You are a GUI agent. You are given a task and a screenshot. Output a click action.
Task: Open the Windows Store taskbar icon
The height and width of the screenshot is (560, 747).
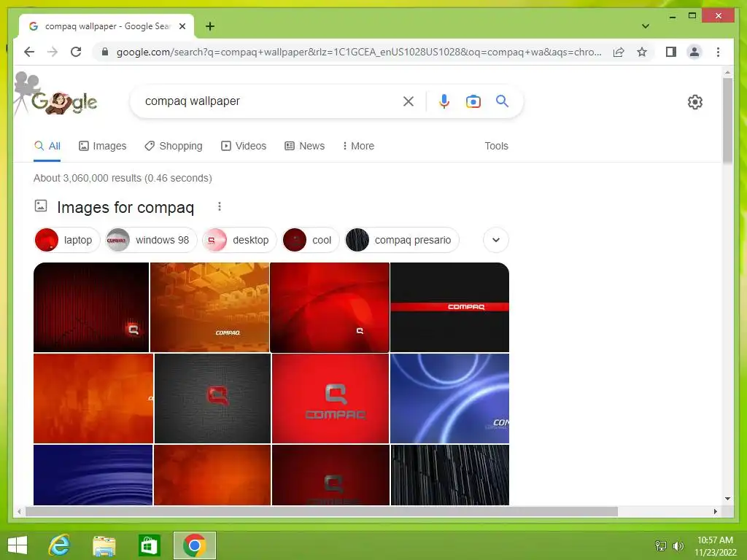(149, 545)
